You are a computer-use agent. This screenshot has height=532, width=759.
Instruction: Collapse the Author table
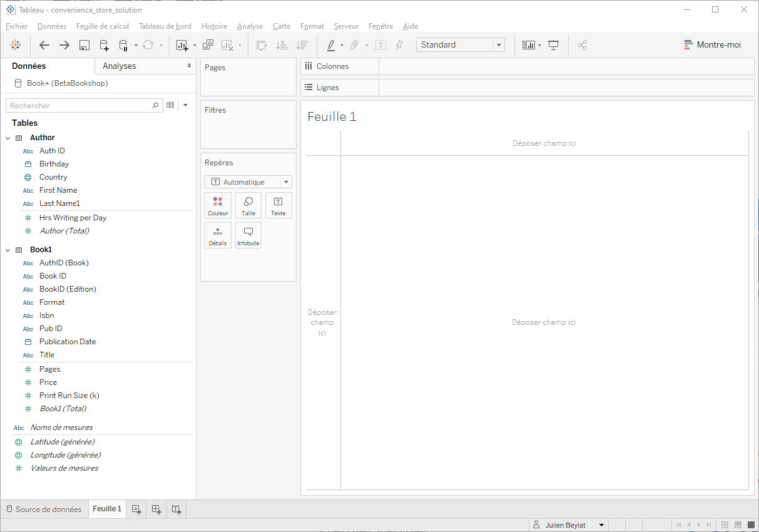[x=8, y=138]
